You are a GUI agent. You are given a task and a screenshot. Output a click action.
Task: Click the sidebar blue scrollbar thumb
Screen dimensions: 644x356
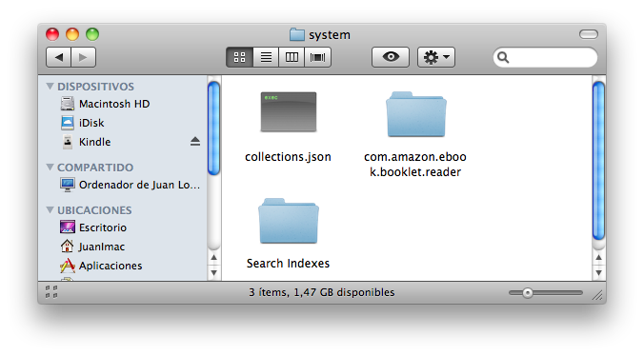213,129
